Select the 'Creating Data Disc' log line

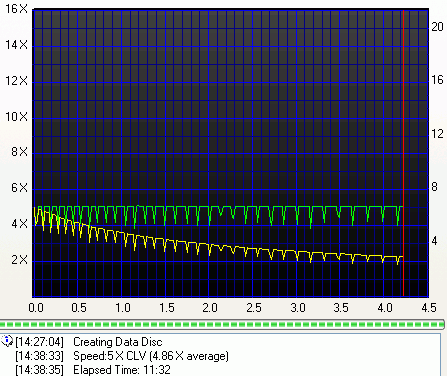pyautogui.click(x=117, y=342)
